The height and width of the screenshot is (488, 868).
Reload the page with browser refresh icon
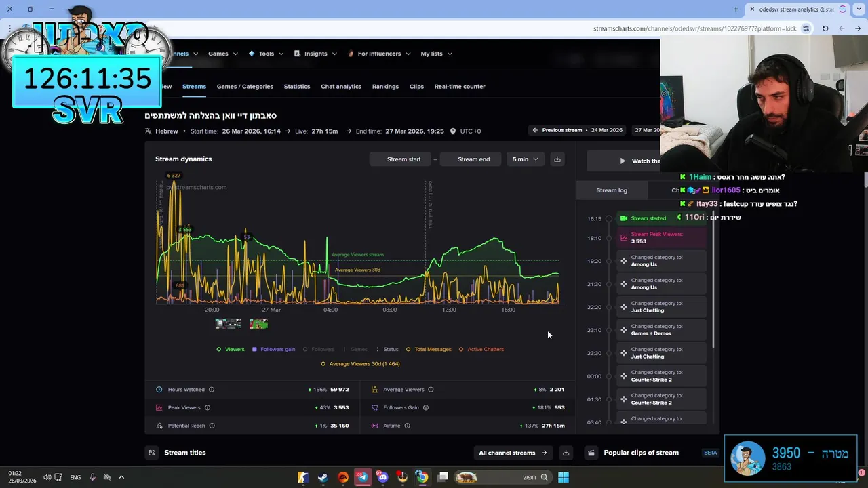click(825, 28)
